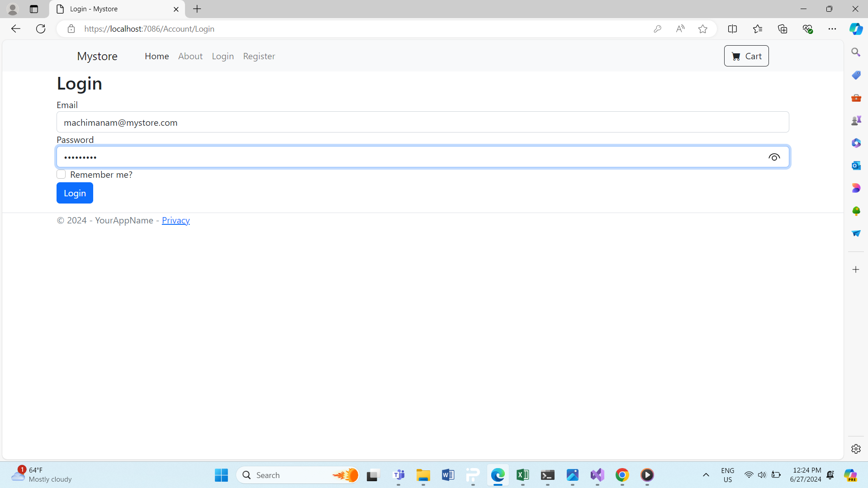
Task: Open the terminal app from taskbar
Action: pyautogui.click(x=548, y=475)
